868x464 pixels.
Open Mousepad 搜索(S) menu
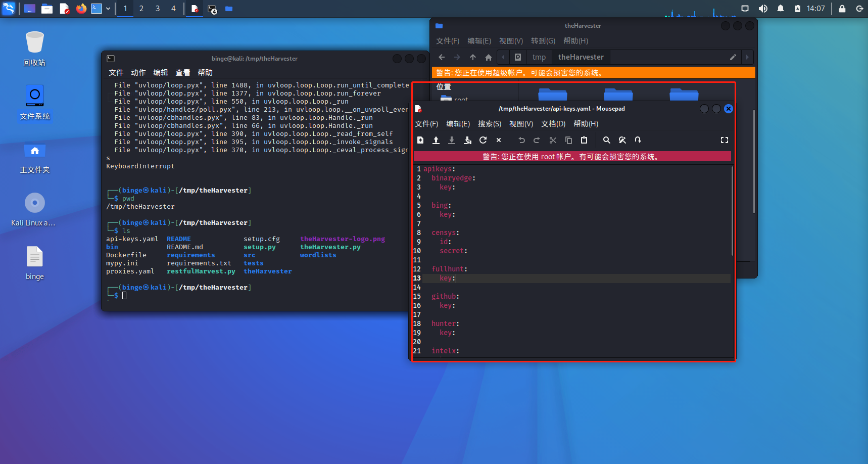(x=490, y=124)
